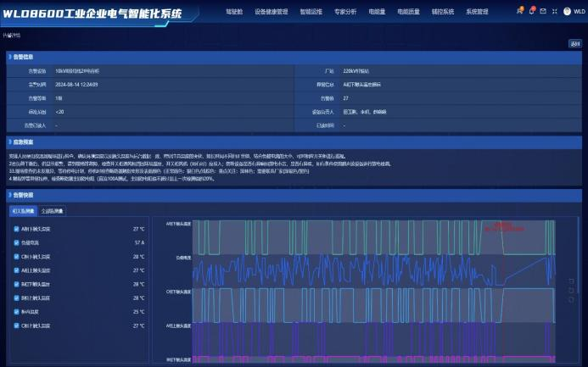Toggle the 25 ℃ temperature checkbox
Screen dimensions: 588x367
pos(17,311)
